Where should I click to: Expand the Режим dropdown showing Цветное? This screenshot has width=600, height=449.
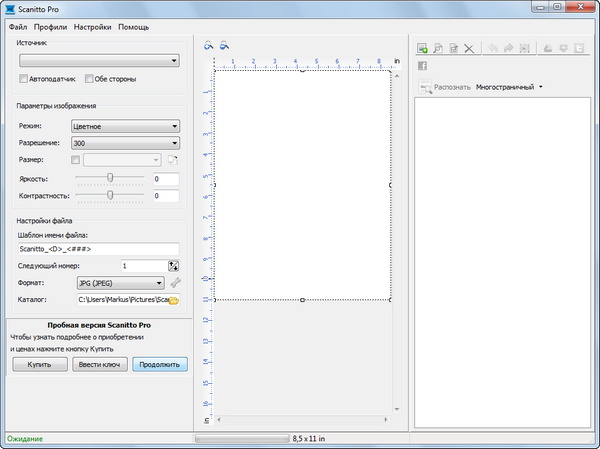(x=125, y=126)
